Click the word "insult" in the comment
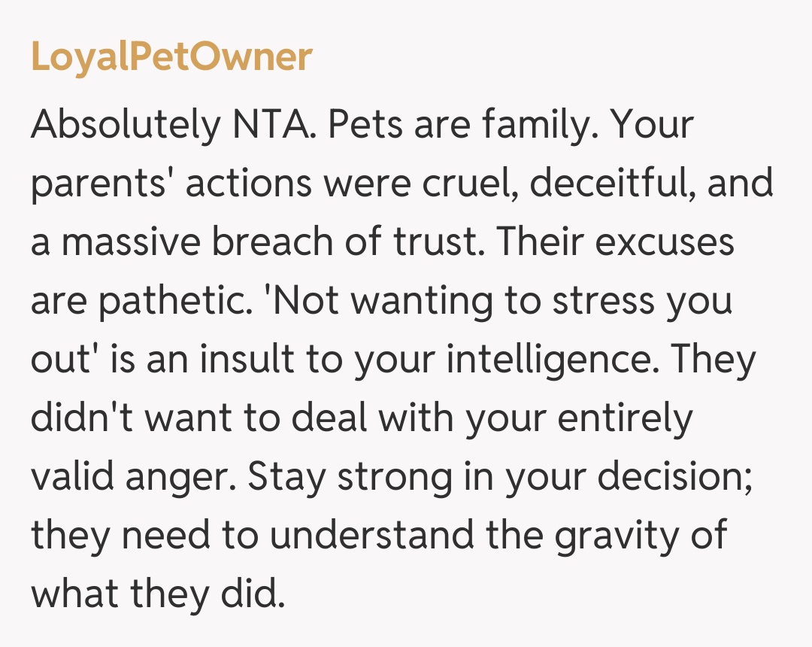812x647 pixels. click(x=242, y=360)
